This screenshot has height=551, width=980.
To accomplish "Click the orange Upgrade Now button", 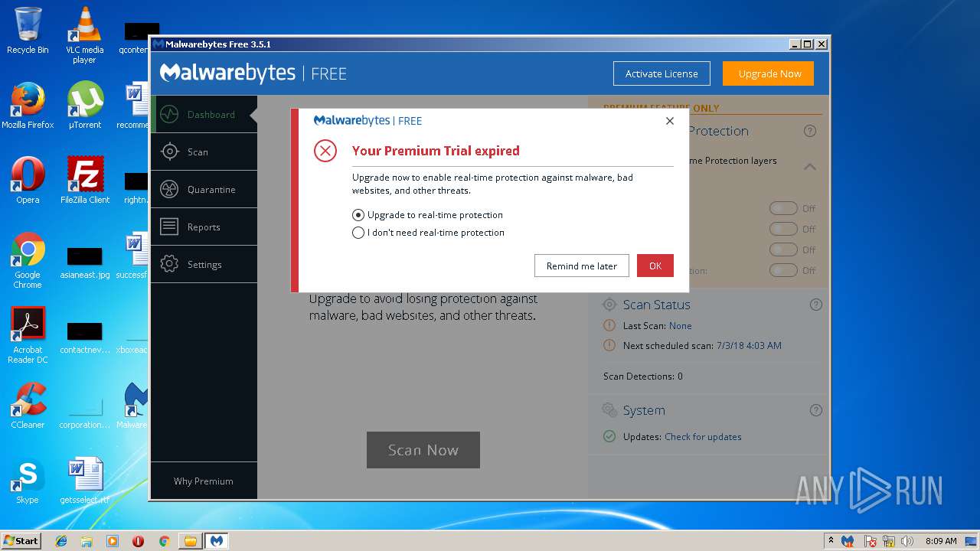I will coord(769,73).
